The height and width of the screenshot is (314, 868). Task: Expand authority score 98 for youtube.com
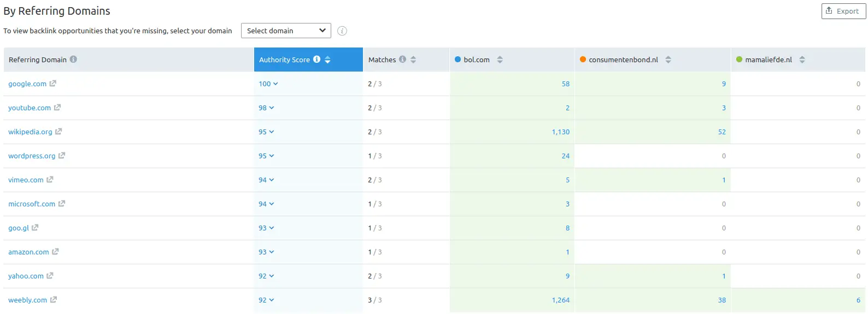[x=266, y=108]
